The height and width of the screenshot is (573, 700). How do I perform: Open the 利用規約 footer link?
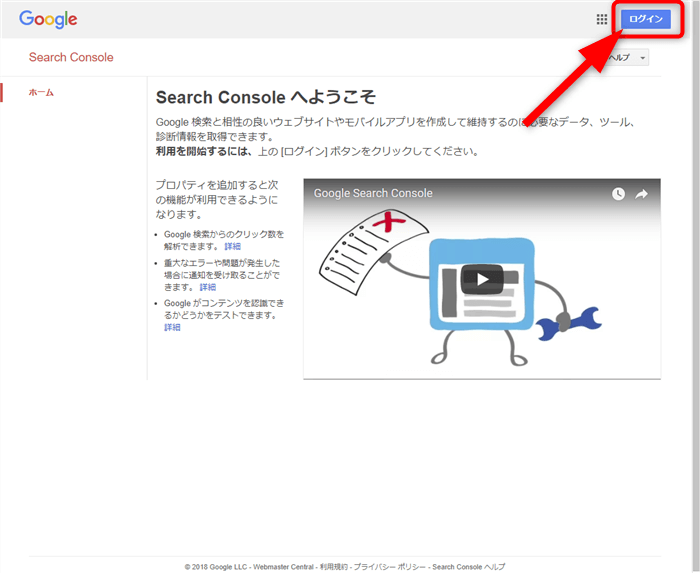click(x=331, y=566)
